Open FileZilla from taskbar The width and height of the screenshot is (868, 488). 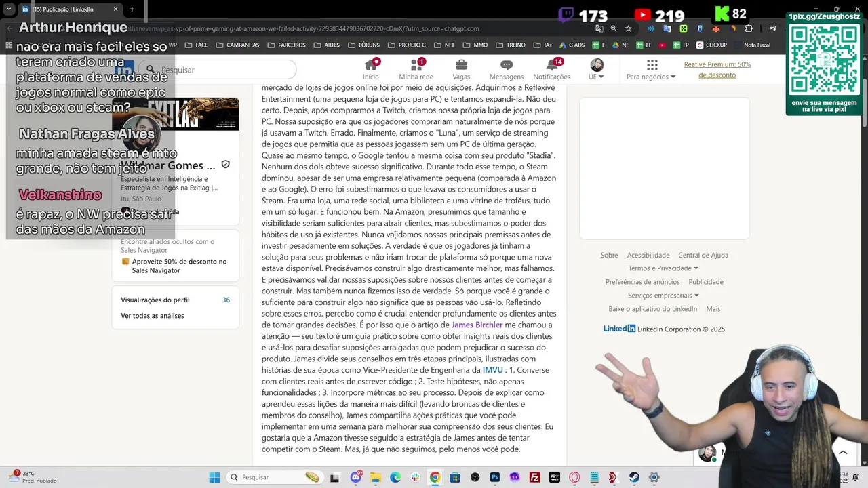click(x=534, y=477)
